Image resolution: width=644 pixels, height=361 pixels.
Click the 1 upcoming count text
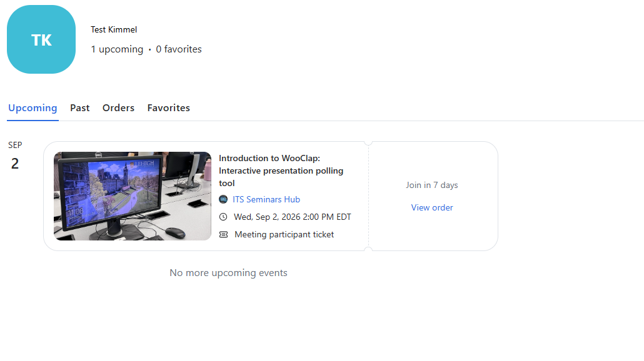coord(117,49)
